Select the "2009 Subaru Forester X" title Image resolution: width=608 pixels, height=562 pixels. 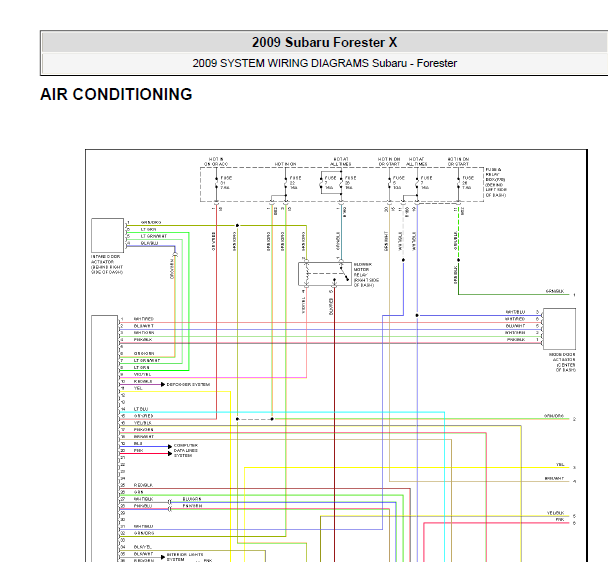pos(325,42)
